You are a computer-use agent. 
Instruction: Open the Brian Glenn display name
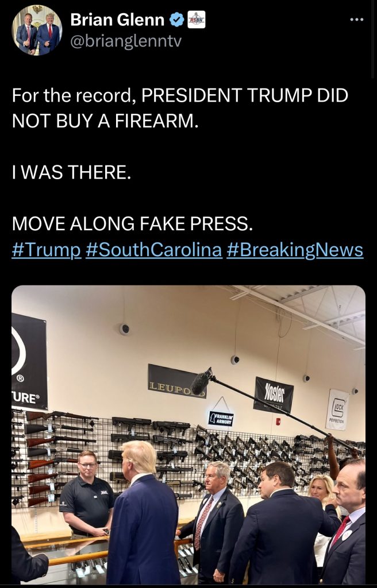pyautogui.click(x=117, y=20)
